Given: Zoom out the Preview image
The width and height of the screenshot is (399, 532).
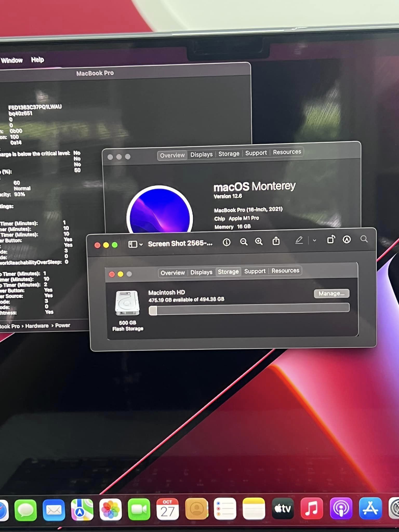Looking at the screenshot, I should pos(244,242).
